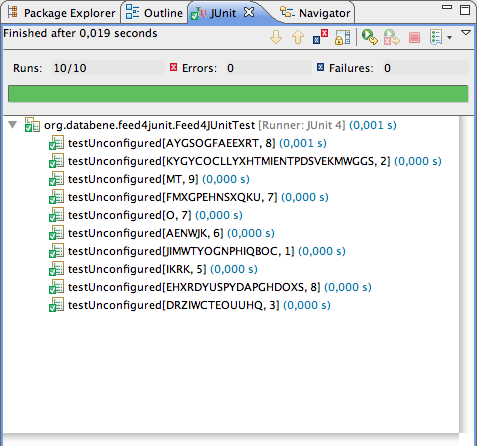Click the Rerun Test icon

tap(370, 37)
